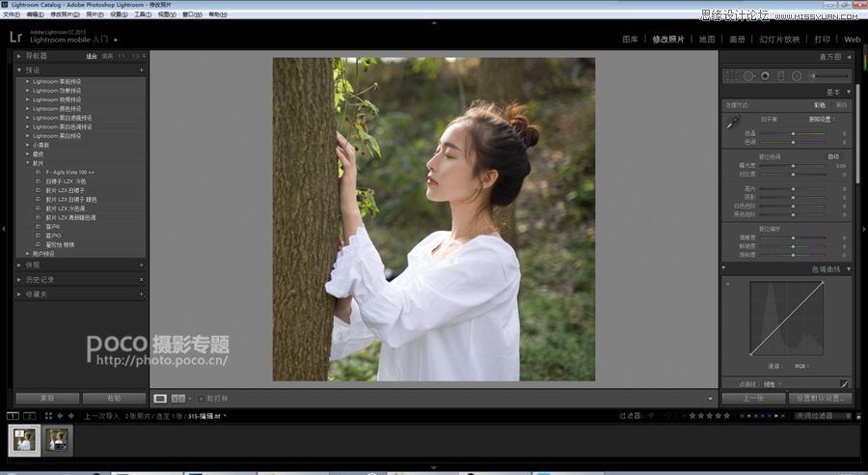
Task: Go back with the left arrow icon
Action: pyautogui.click(x=60, y=416)
